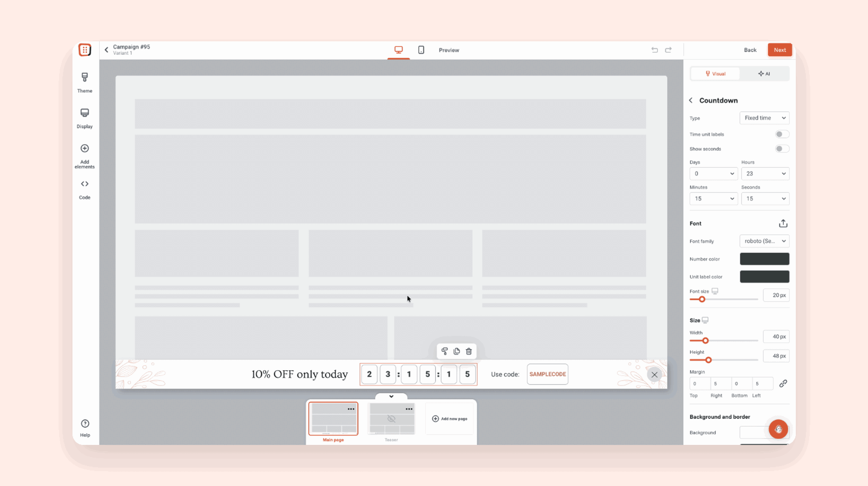Open the Theme panel
The image size is (868, 486).
click(85, 83)
